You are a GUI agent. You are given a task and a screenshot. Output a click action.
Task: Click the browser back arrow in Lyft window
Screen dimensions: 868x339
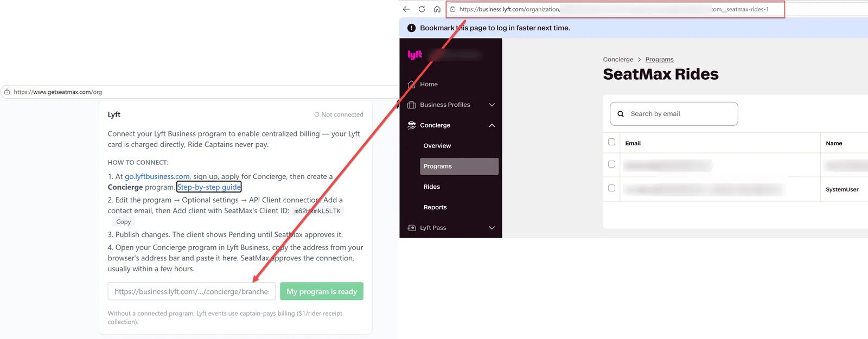point(406,9)
